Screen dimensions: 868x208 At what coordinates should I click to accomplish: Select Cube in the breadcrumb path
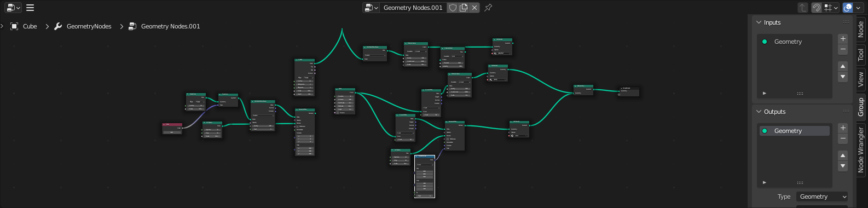tap(30, 26)
